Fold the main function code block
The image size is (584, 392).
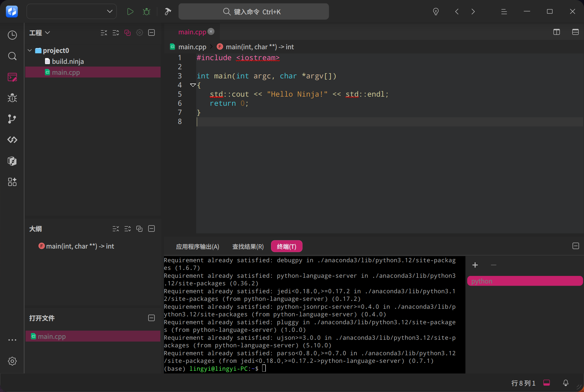tap(193, 85)
